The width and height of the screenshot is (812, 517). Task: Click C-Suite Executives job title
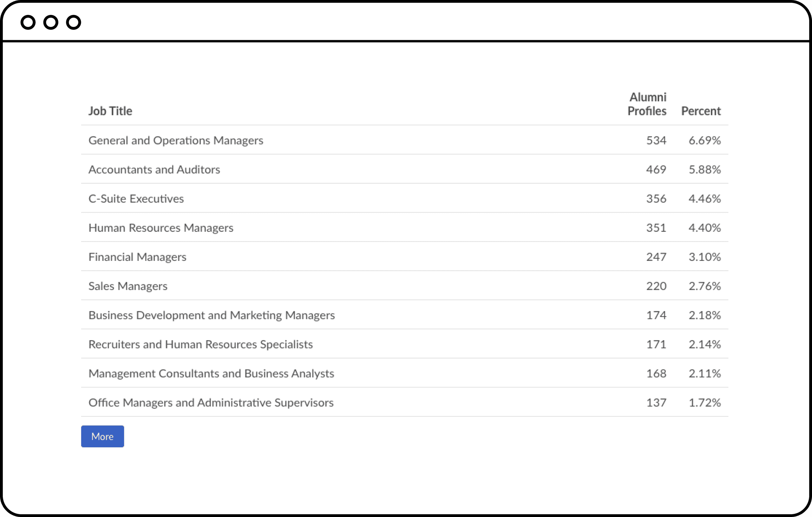136,198
